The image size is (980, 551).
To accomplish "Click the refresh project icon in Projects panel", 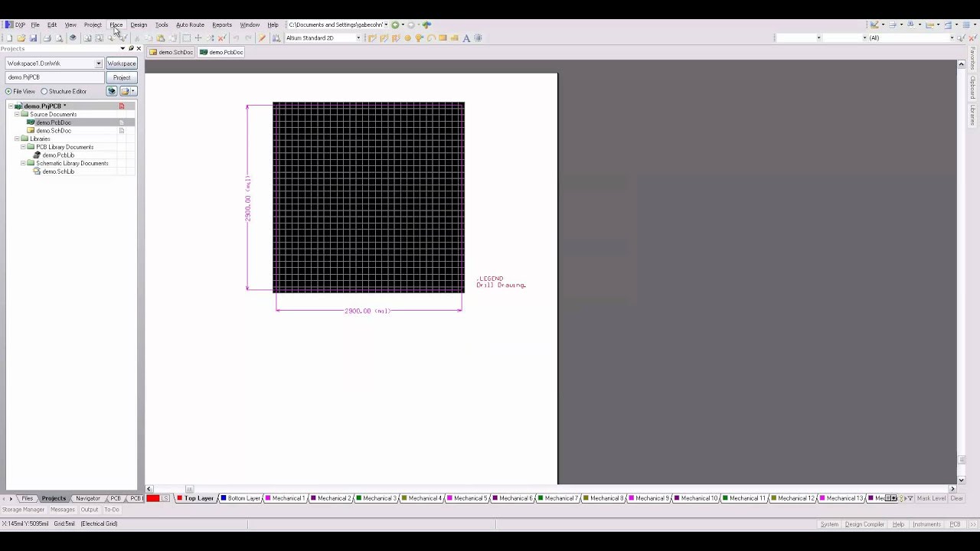I will pyautogui.click(x=112, y=91).
